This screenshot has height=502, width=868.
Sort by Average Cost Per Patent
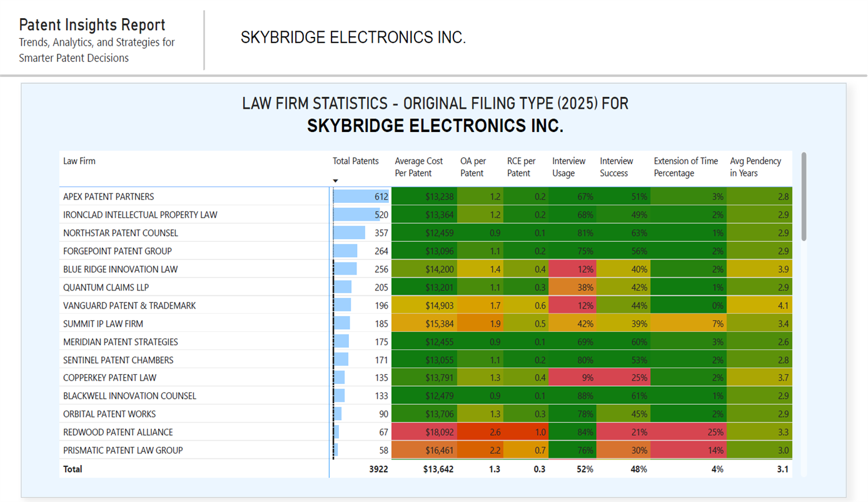point(419,166)
